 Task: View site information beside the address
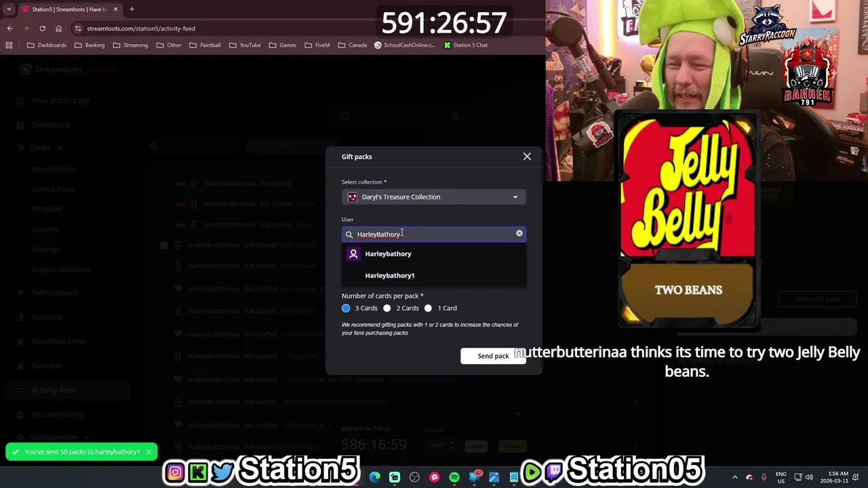(x=78, y=28)
